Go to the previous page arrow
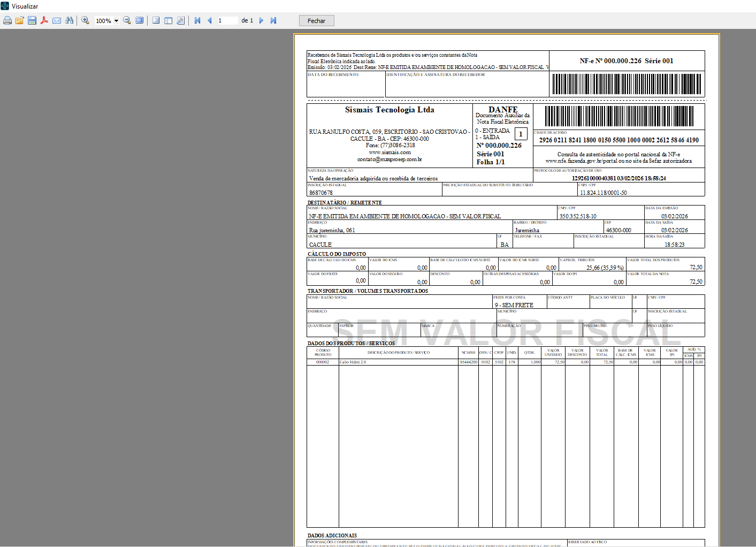 tap(210, 21)
